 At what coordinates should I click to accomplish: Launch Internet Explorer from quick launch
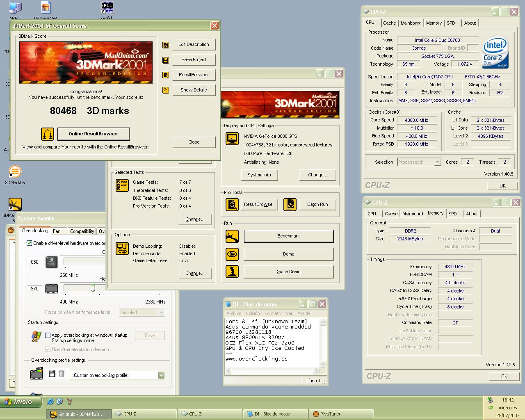pos(50,402)
